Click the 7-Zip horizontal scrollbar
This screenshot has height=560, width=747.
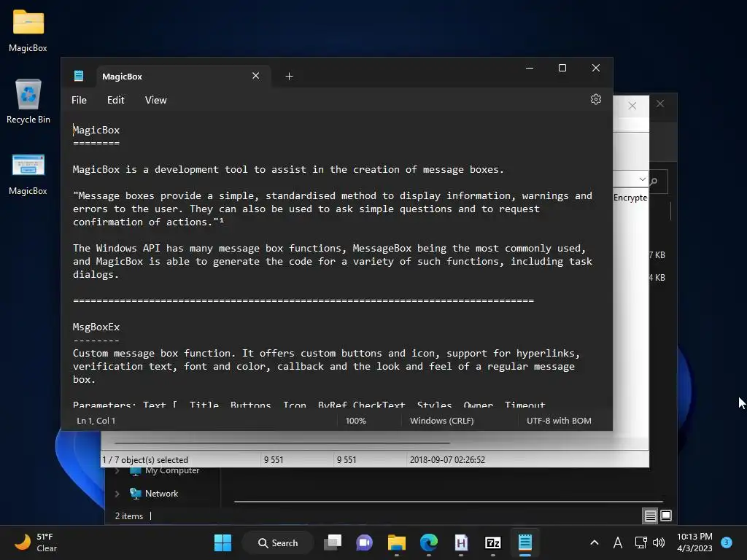[x=282, y=443]
